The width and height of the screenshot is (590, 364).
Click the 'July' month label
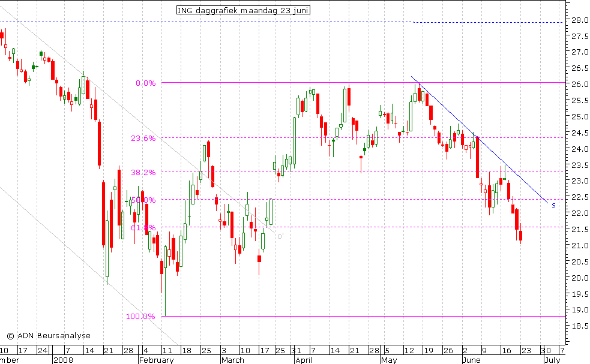(x=552, y=360)
